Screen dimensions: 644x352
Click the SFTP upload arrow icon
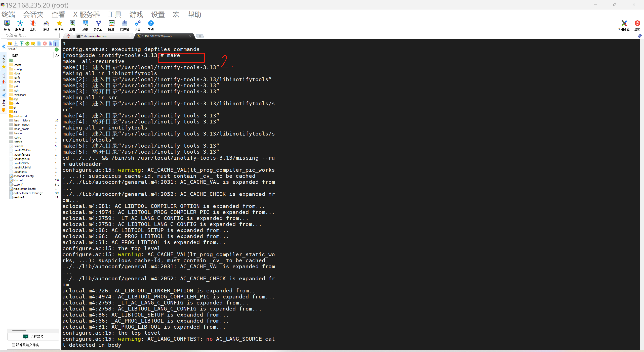click(22, 43)
